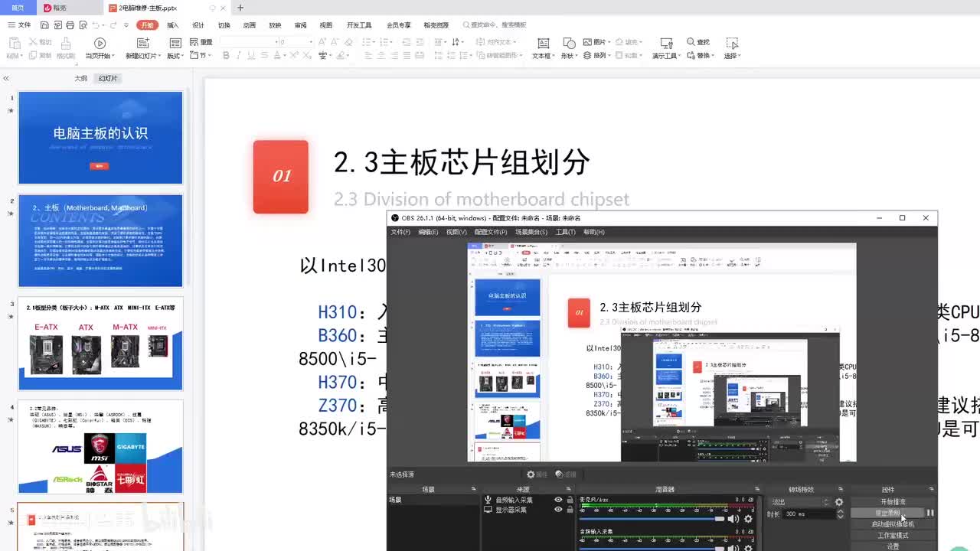Open the 节 section dropdown
Image resolution: width=980 pixels, height=551 pixels.
tap(198, 56)
